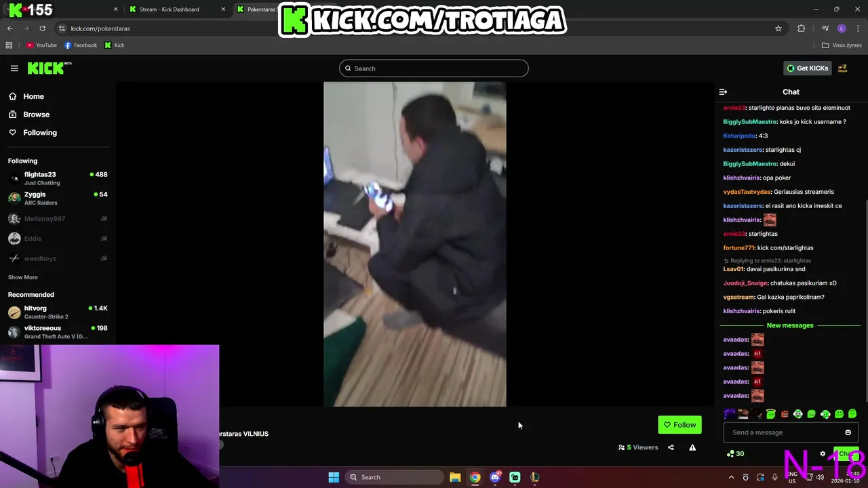The height and width of the screenshot is (488, 868).
Task: Follow the Pokerstaras channel
Action: pyautogui.click(x=679, y=425)
